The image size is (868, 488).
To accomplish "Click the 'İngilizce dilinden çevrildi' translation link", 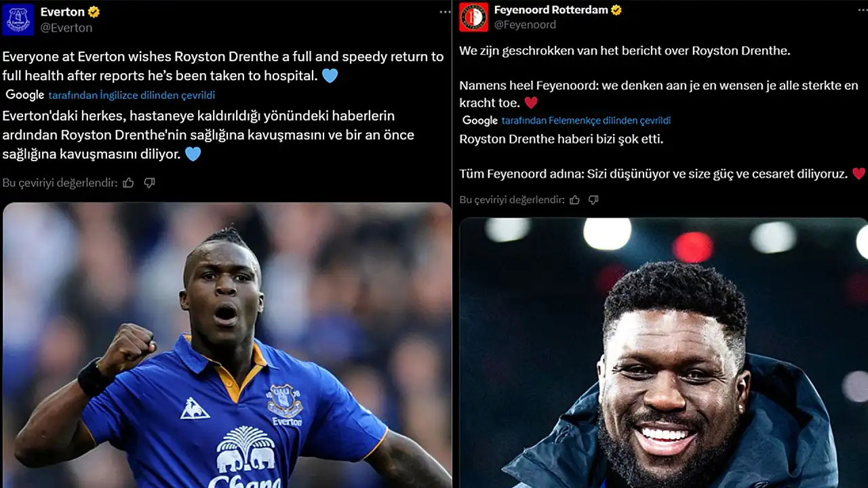I will (x=132, y=95).
